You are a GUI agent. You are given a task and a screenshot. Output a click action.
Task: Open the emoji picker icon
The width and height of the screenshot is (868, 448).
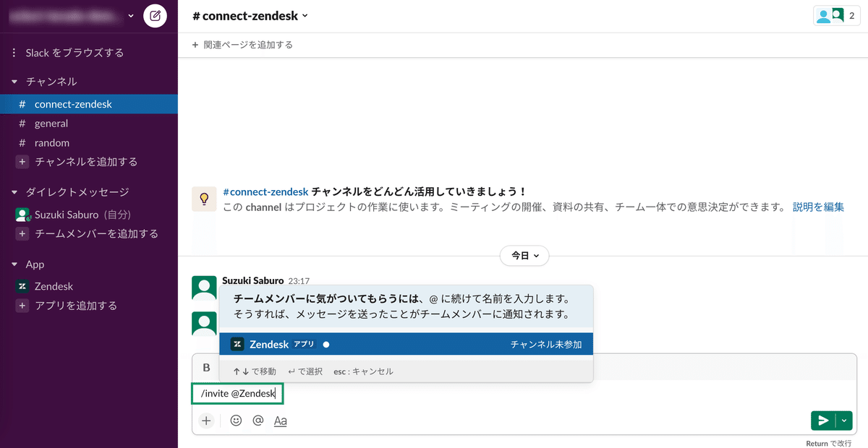coord(236,420)
